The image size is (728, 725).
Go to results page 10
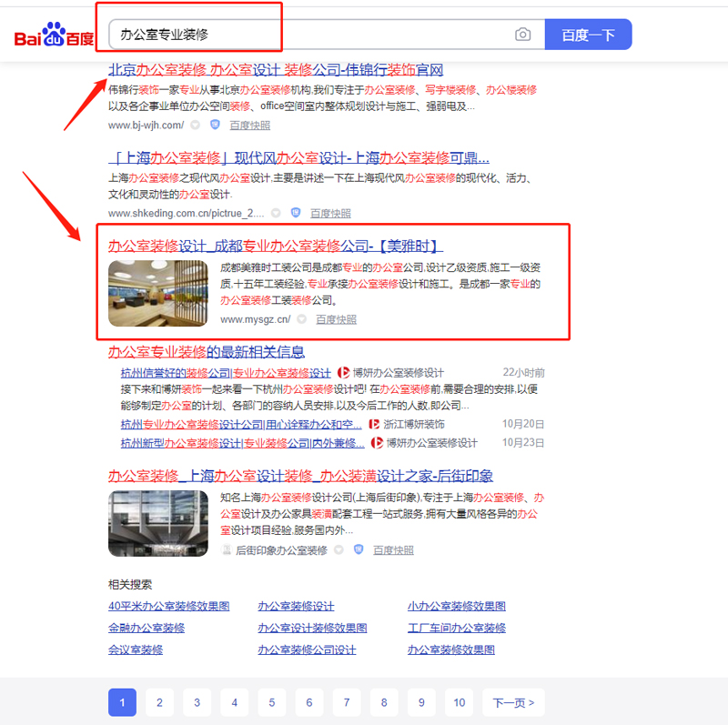pos(459,702)
